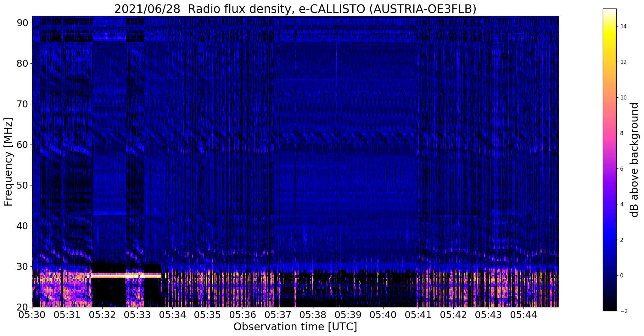Click the 'Frequency [MHz]' y-axis label
Screen dimensions: 644x336
tap(8, 162)
